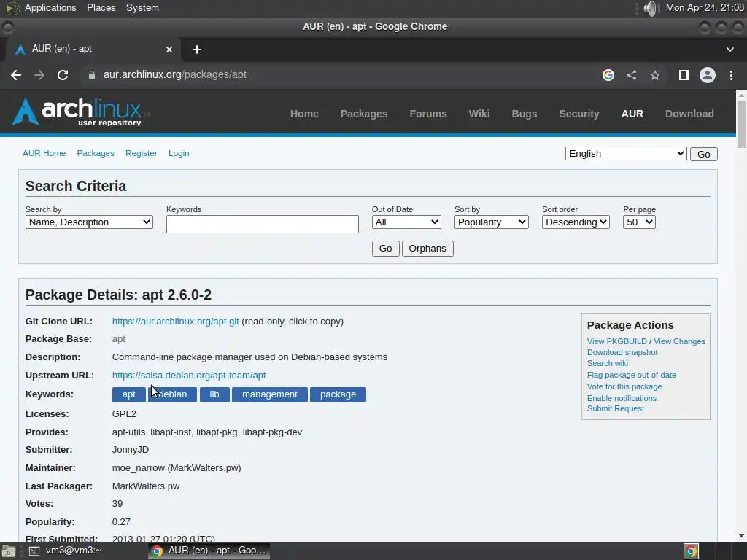Switch to the AUR Chrome taskbar entry

209,551
